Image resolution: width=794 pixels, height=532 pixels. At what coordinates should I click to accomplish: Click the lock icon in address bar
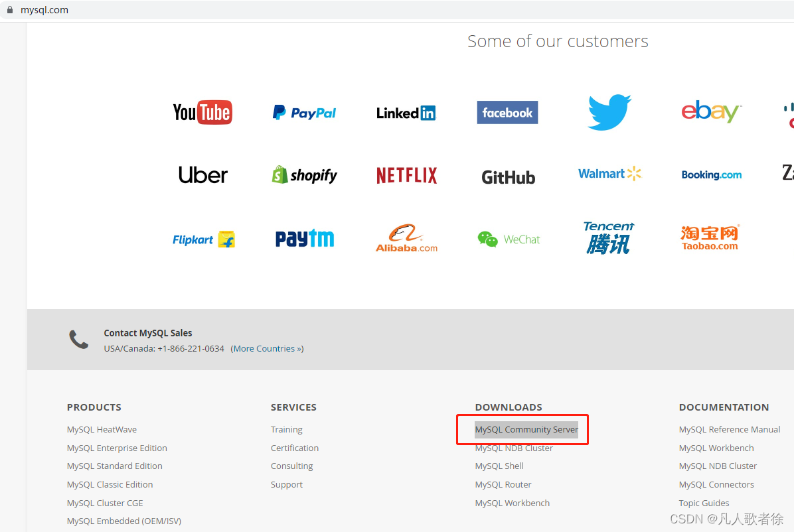tap(9, 9)
